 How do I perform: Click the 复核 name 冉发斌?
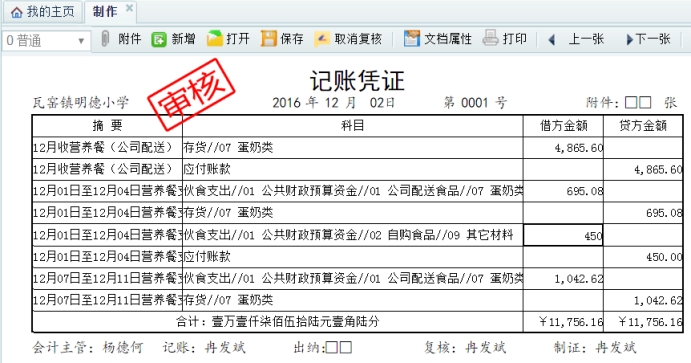click(486, 348)
